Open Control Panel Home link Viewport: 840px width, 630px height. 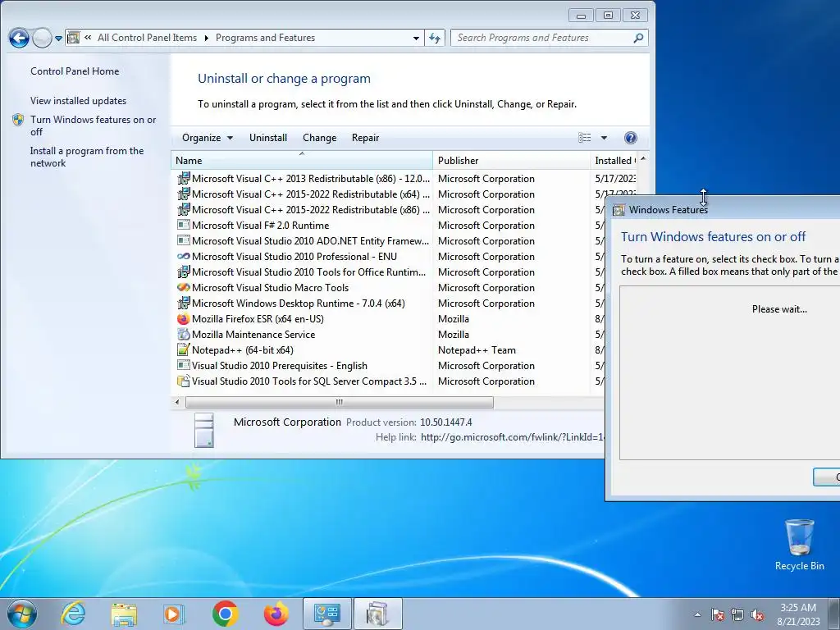(75, 71)
